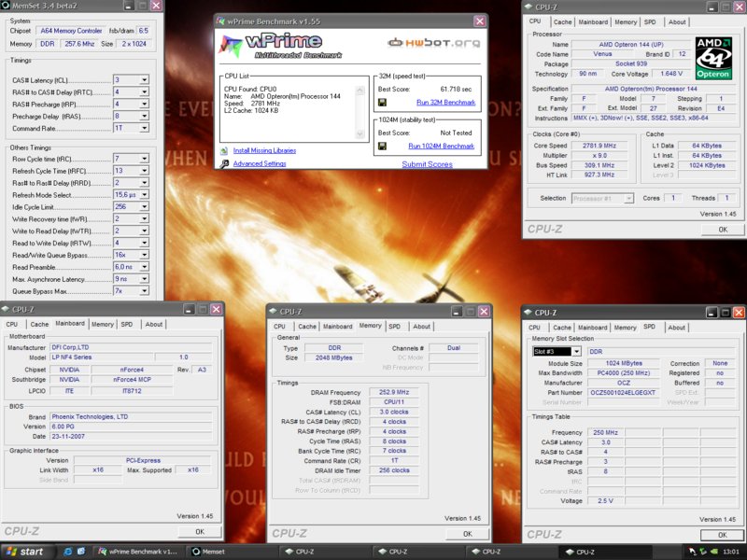Click the A64 Memory Controler chipset field
Image resolution: width=747 pixels, height=560 pixels.
coord(71,31)
